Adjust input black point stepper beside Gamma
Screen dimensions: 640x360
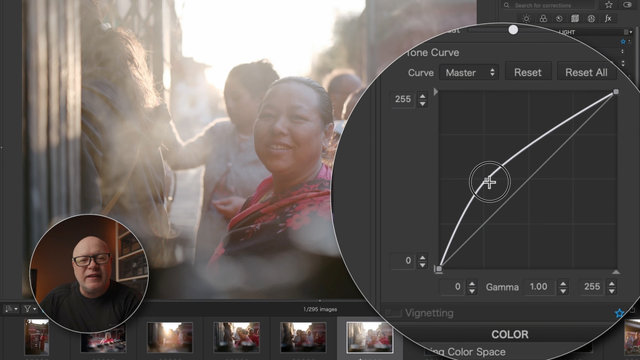pyautogui.click(x=472, y=287)
